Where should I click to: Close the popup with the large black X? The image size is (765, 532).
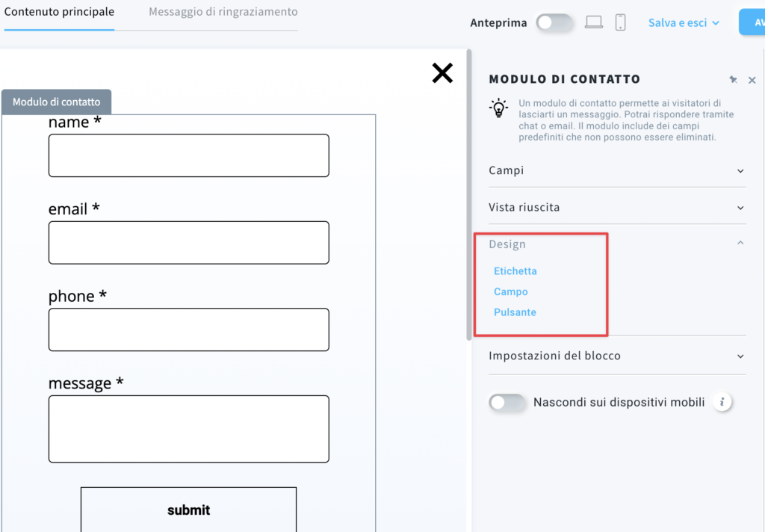pyautogui.click(x=442, y=73)
